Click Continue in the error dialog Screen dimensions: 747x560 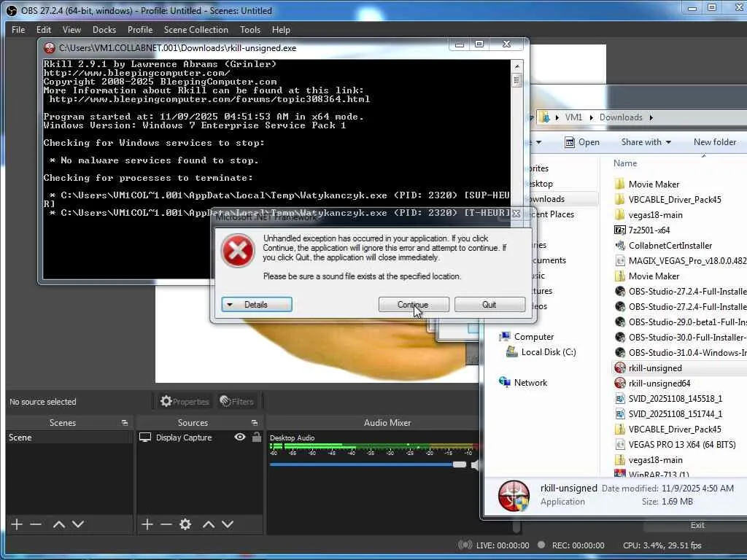(414, 305)
